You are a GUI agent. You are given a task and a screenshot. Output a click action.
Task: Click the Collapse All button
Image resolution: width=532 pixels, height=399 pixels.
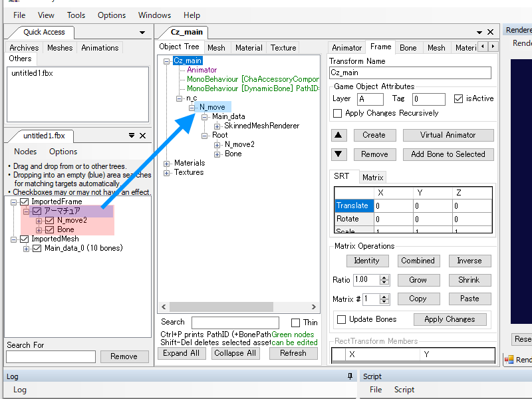pyautogui.click(x=235, y=353)
